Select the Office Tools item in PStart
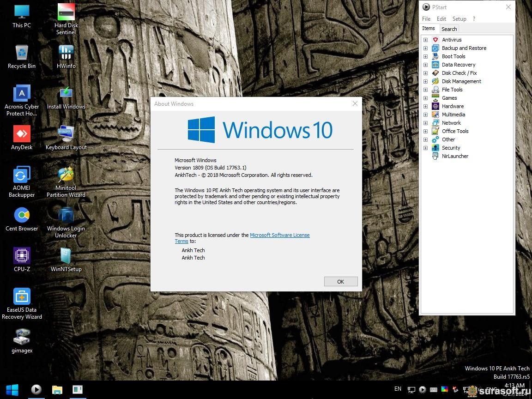532x399 pixels. tap(455, 131)
